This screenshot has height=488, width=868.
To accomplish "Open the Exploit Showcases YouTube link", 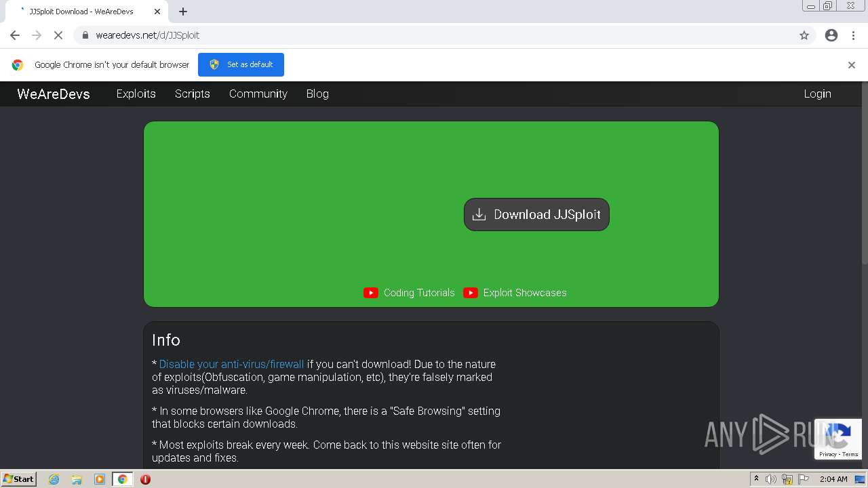I will click(525, 293).
